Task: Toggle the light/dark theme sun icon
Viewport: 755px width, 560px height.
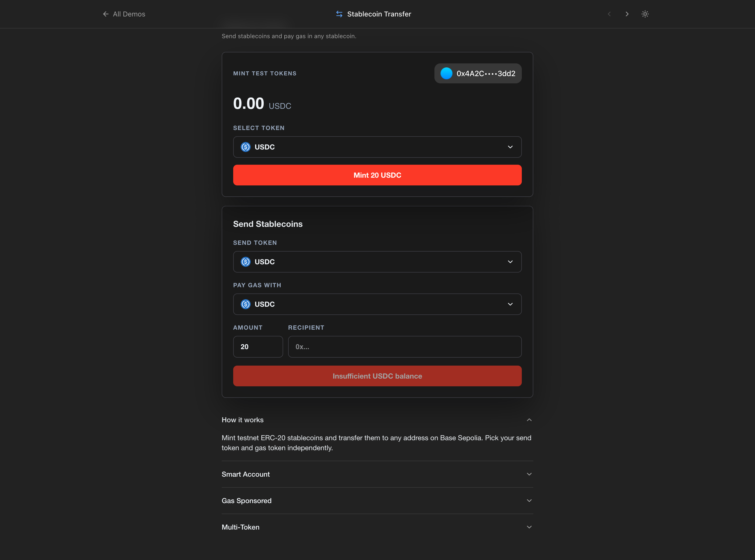Action: pyautogui.click(x=645, y=14)
